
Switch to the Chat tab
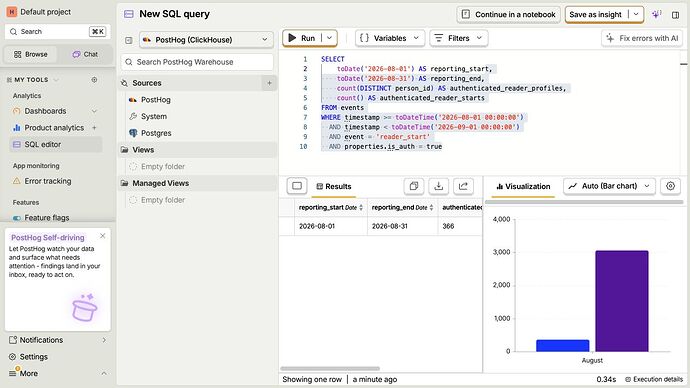tap(85, 54)
